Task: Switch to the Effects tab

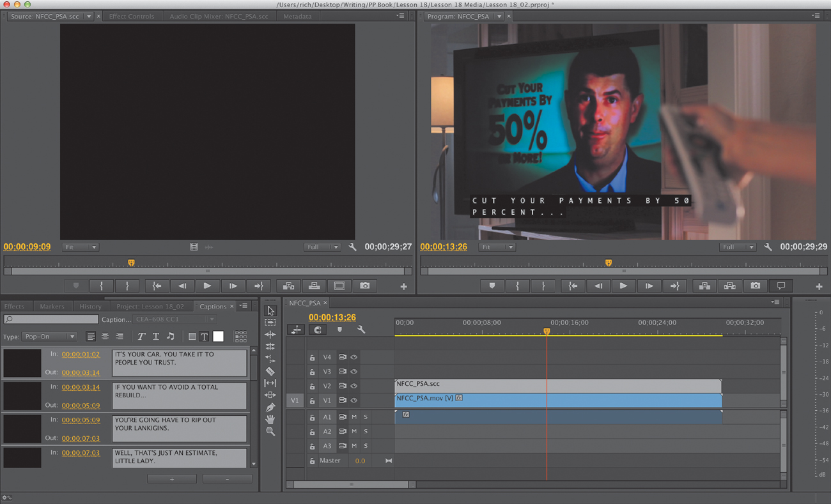Action: click(x=14, y=307)
